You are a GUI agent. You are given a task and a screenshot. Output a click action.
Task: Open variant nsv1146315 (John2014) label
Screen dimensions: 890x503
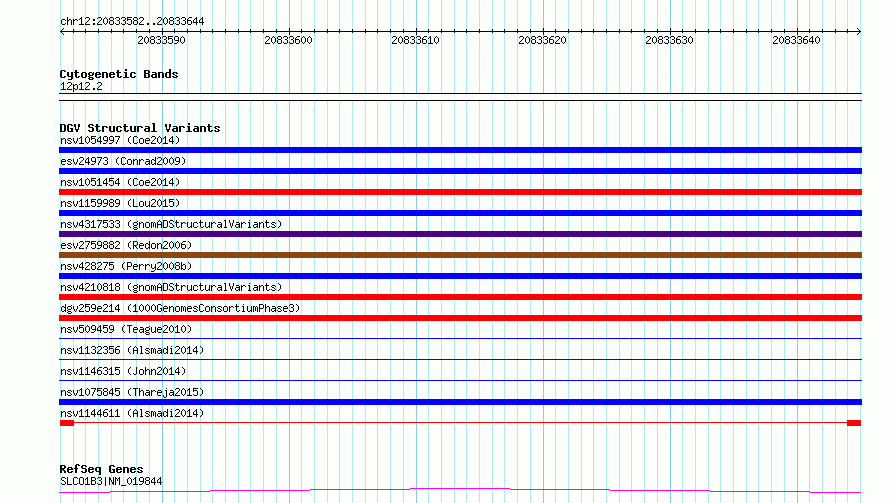123,371
